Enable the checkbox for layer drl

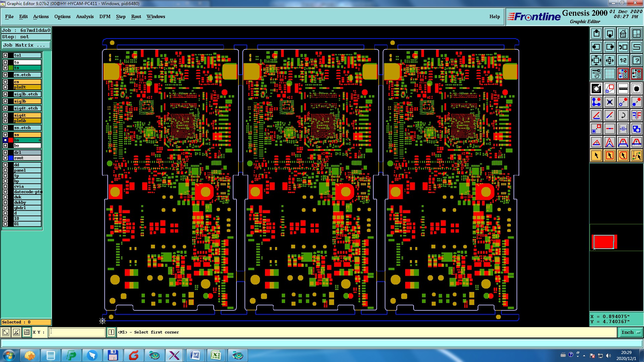[x=5, y=153]
